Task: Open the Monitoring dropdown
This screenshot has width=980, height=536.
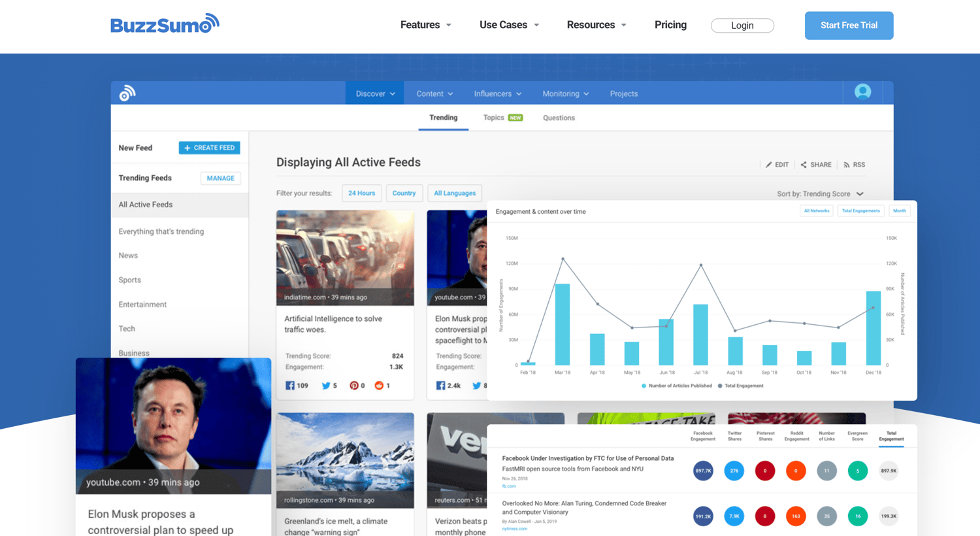Action: pyautogui.click(x=566, y=93)
